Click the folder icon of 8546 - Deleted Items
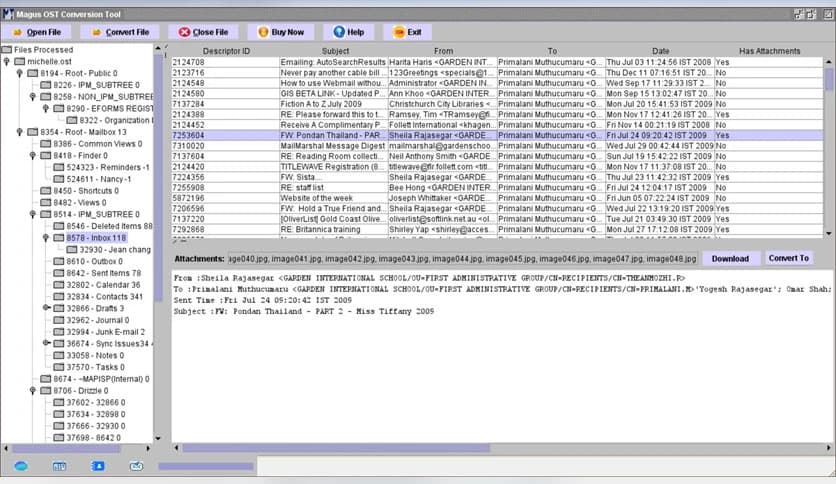836x484 pixels. coord(59,225)
